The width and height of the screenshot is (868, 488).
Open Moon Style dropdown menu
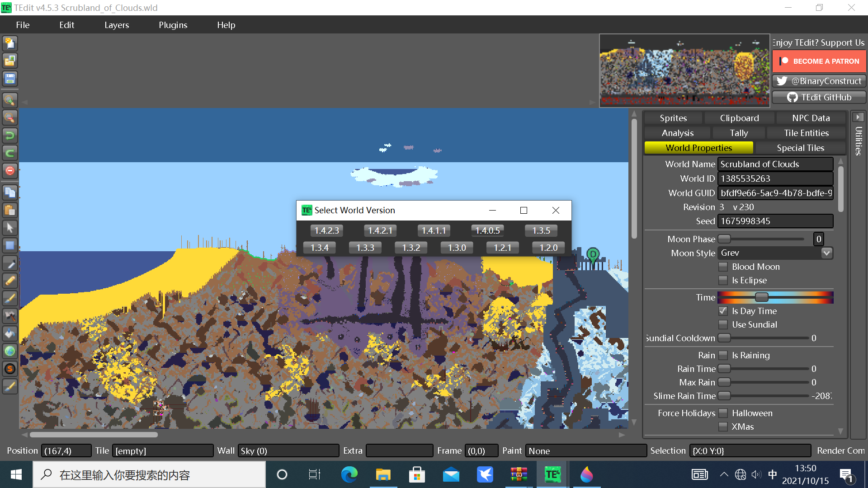[x=827, y=253]
